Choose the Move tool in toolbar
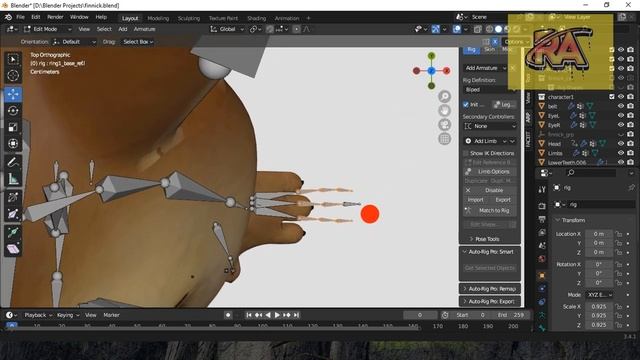The image size is (640, 360). (13, 94)
